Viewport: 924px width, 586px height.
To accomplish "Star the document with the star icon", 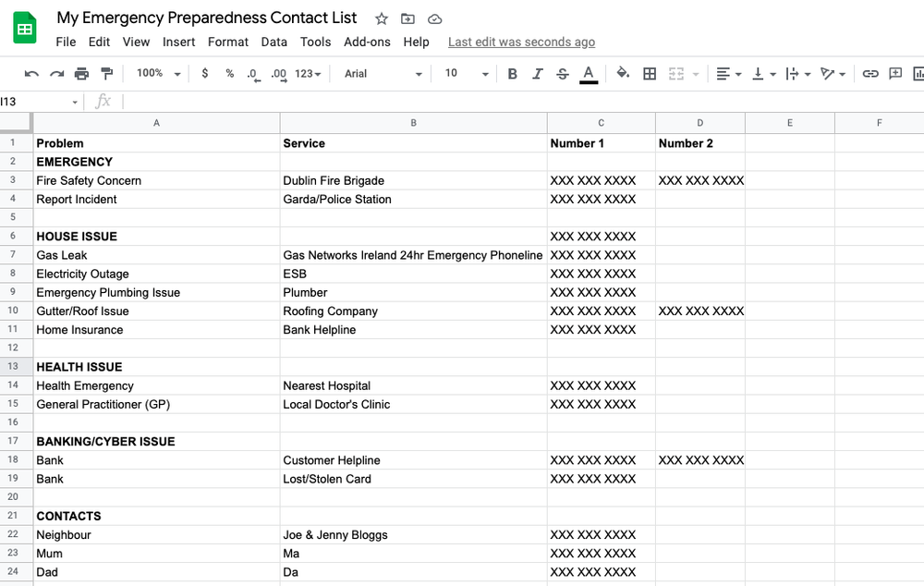I will click(x=382, y=18).
